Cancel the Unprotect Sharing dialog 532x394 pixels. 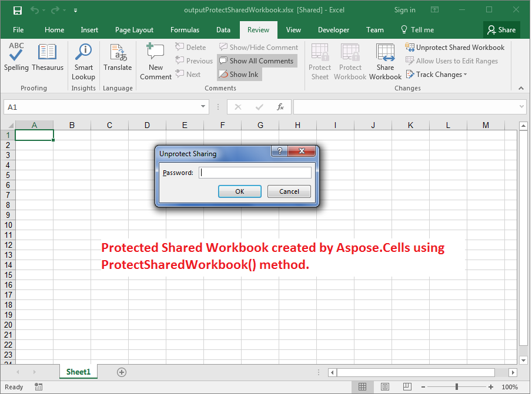coord(289,191)
